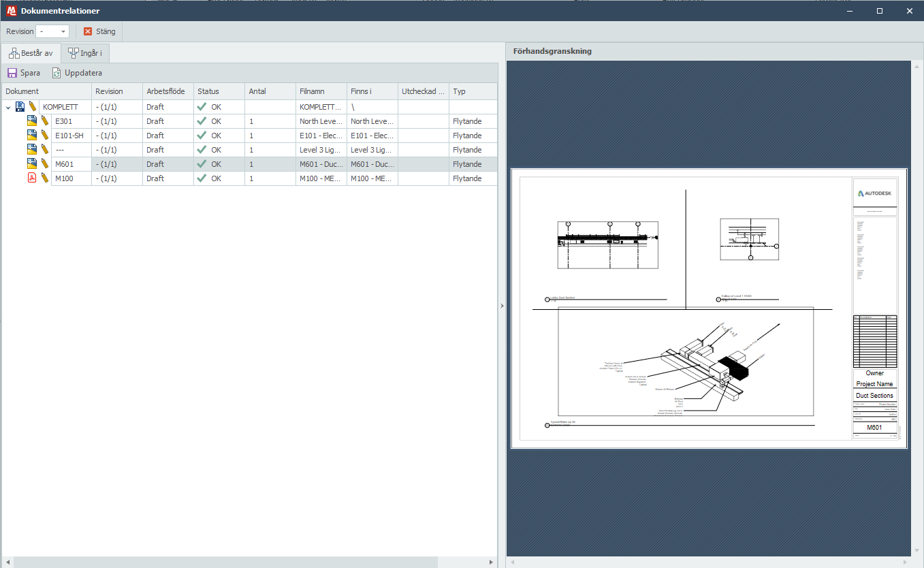The height and width of the screenshot is (568, 924).
Task: Click the green OK checkmark in the KOMPLETT row
Action: click(202, 107)
